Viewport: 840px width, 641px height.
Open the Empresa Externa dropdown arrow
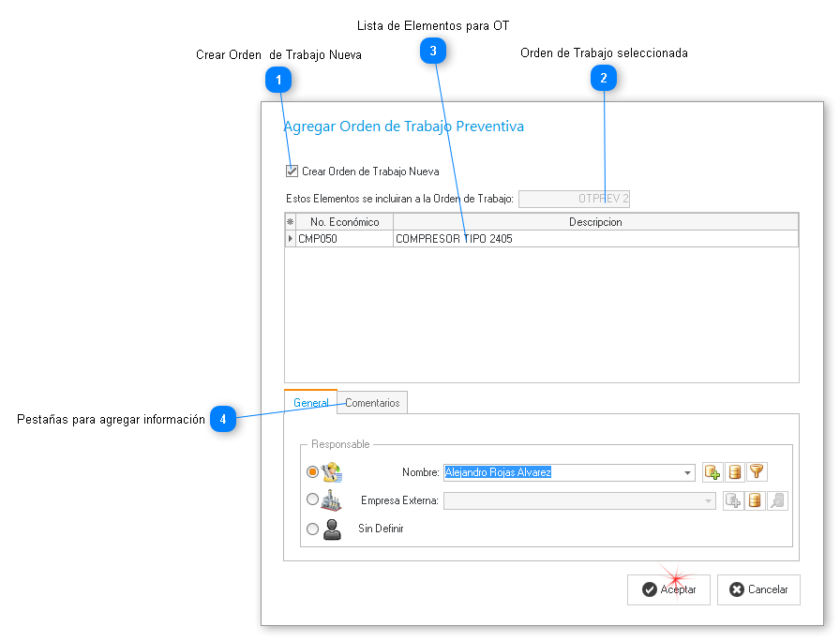pos(709,501)
